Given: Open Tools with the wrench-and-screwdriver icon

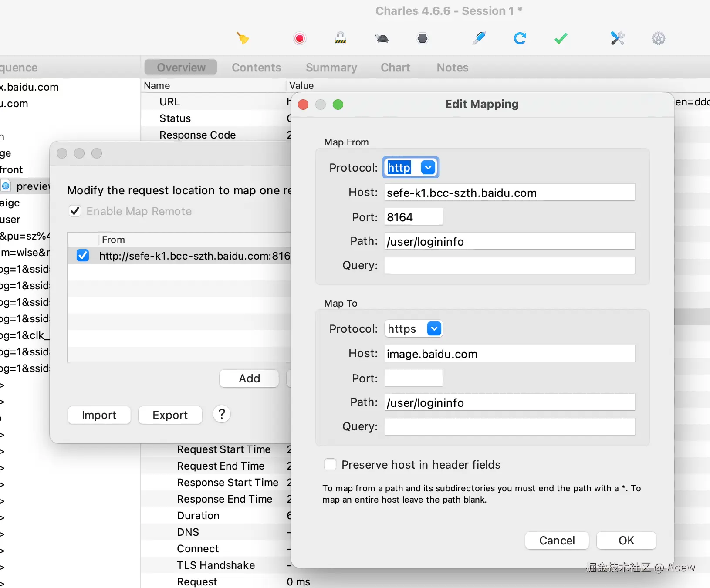Looking at the screenshot, I should click(618, 38).
